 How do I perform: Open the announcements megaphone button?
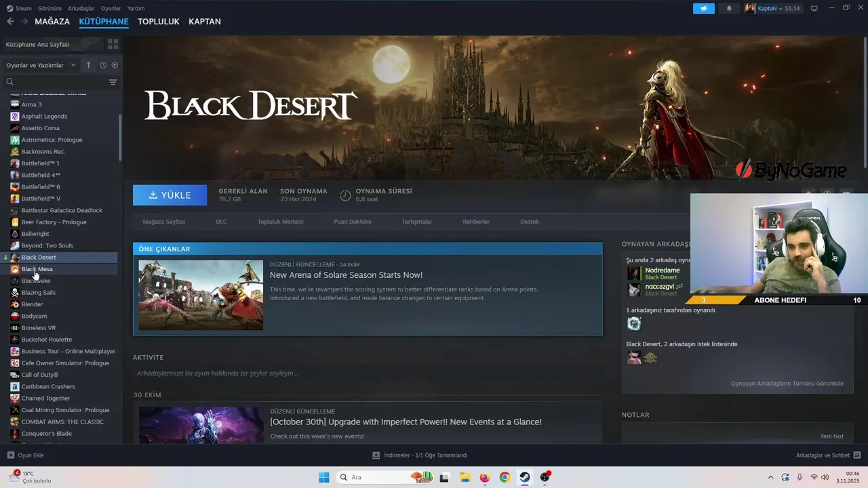[x=704, y=8]
